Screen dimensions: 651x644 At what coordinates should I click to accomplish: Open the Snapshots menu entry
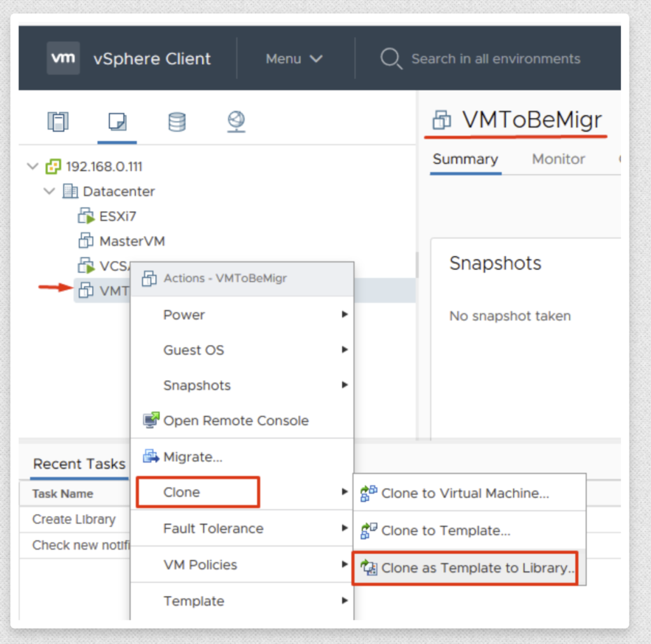pyautogui.click(x=242, y=385)
